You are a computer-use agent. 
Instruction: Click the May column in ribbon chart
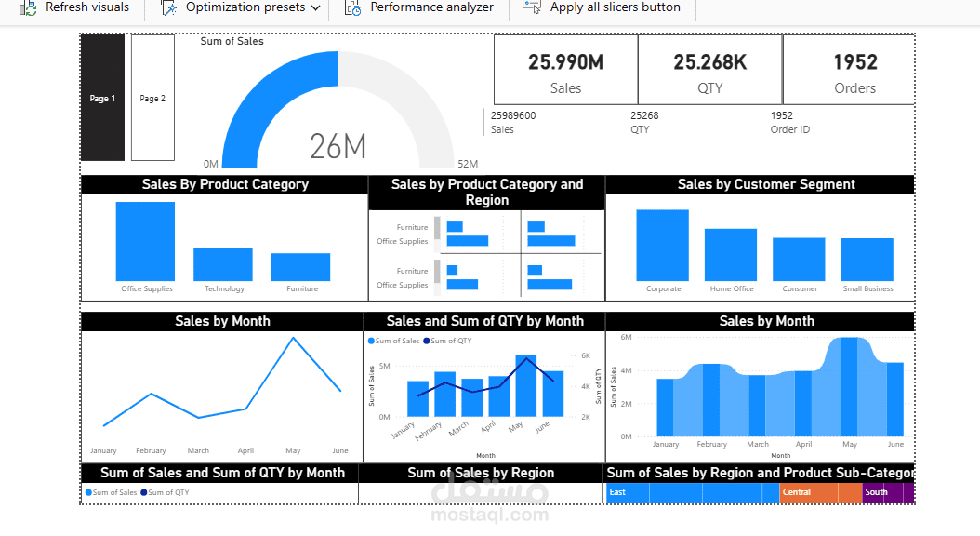point(850,386)
